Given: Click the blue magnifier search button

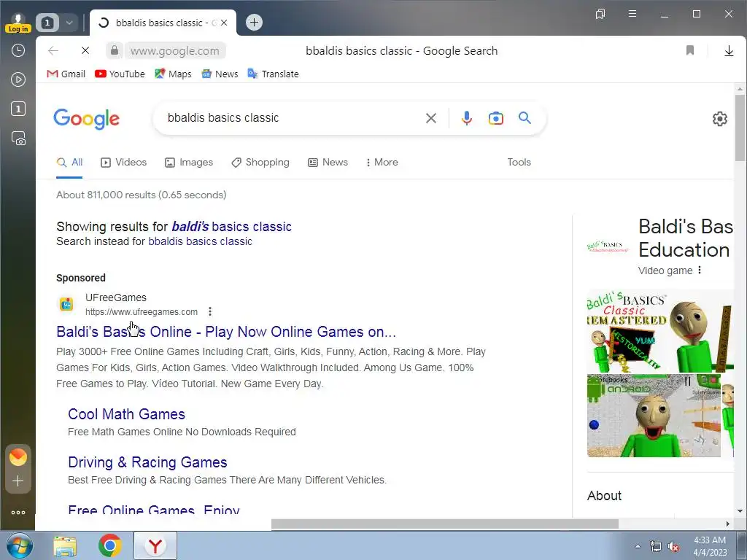Looking at the screenshot, I should [525, 117].
